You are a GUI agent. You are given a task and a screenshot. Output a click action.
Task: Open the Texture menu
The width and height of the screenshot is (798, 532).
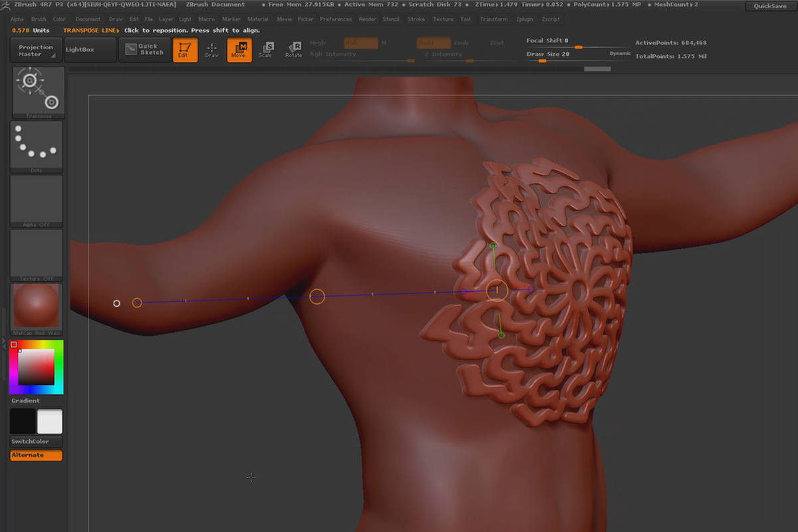click(443, 19)
